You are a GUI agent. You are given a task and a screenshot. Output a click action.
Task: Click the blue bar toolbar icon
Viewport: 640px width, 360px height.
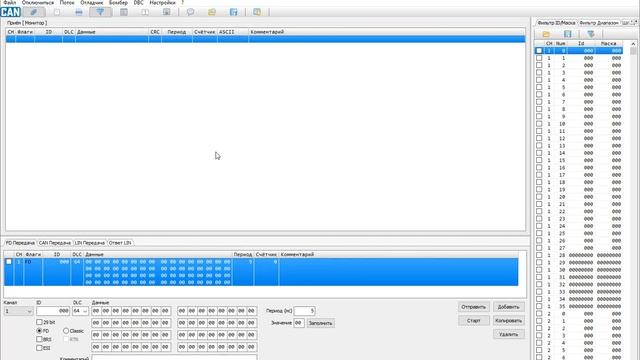pyautogui.click(x=78, y=12)
